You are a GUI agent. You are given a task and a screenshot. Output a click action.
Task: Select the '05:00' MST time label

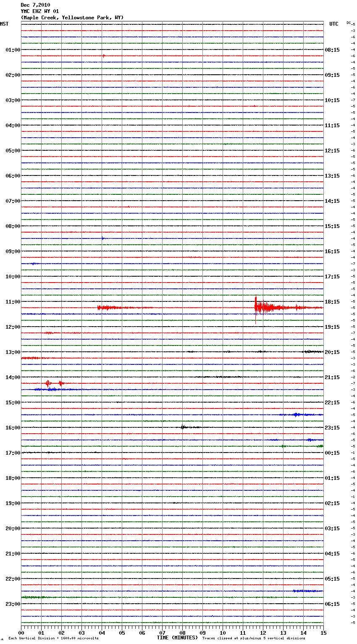13,151
